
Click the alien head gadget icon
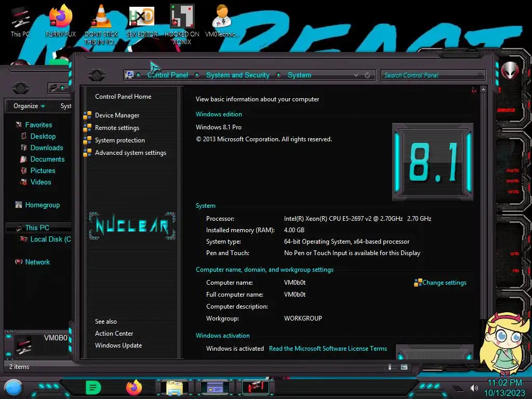coord(510,70)
